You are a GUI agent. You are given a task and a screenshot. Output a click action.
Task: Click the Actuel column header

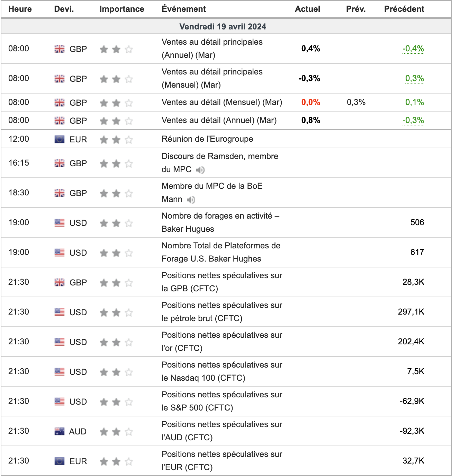pos(307,9)
